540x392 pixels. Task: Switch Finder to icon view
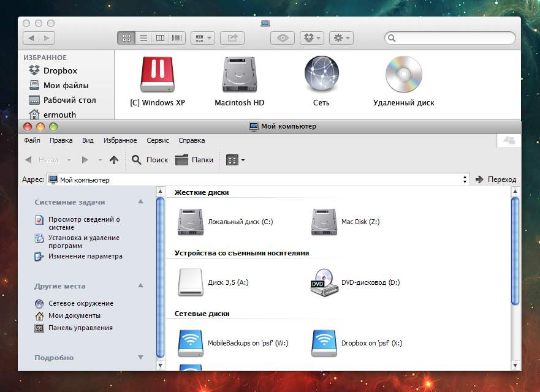pyautogui.click(x=126, y=38)
